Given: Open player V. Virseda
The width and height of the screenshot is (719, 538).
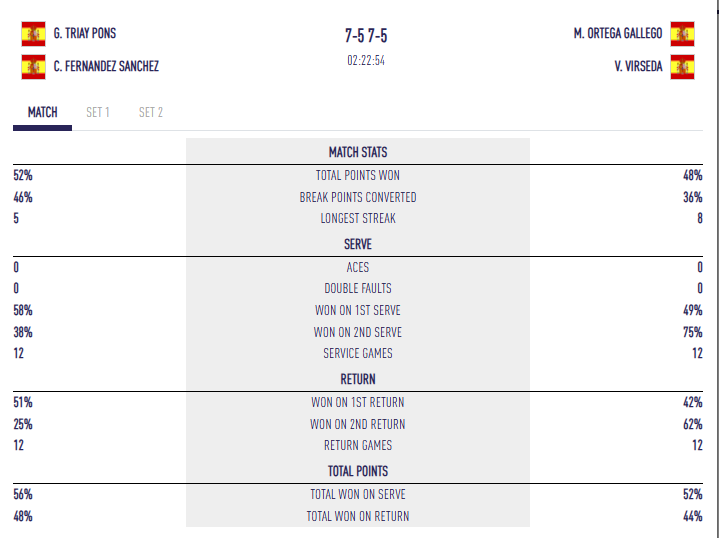Looking at the screenshot, I should point(637,66).
